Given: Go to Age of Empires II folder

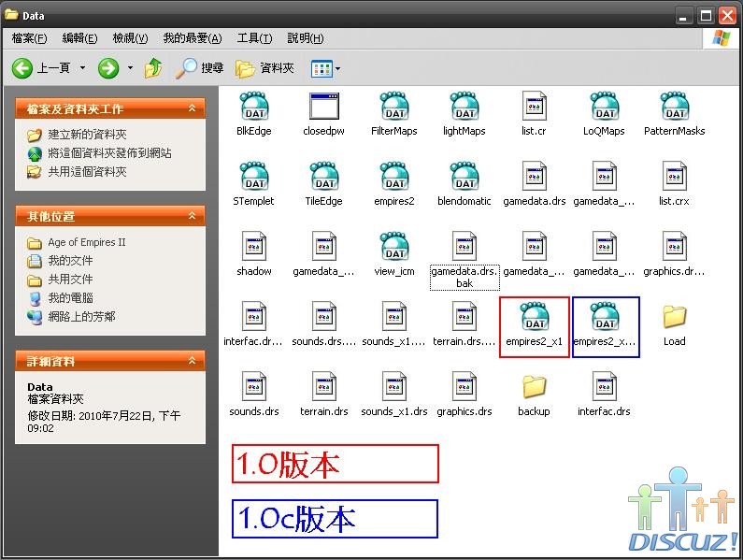Looking at the screenshot, I should [87, 242].
